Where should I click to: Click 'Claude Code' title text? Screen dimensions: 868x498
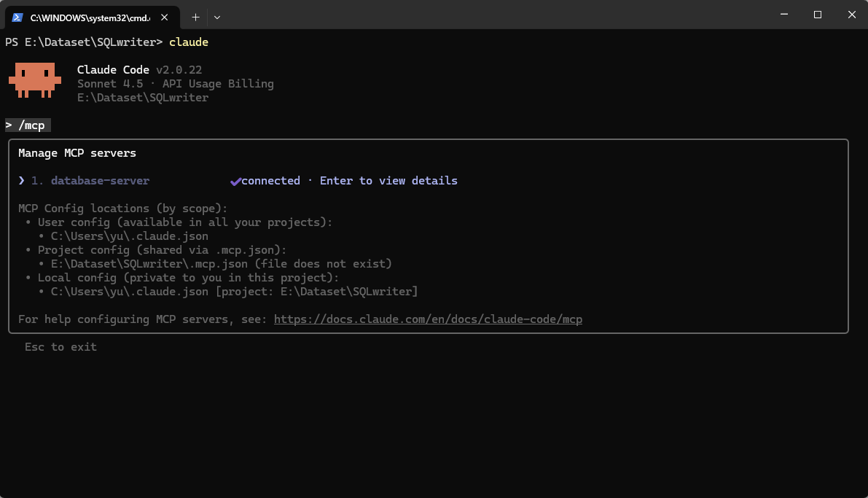click(x=113, y=70)
